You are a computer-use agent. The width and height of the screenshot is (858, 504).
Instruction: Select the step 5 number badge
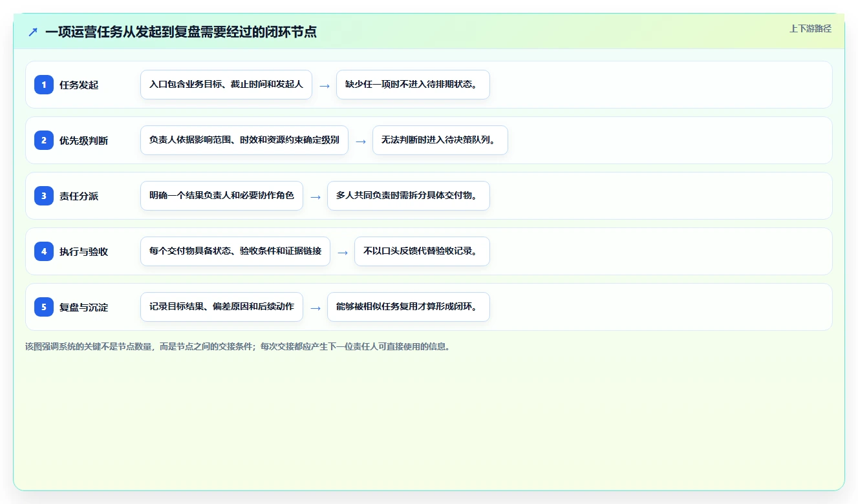pos(44,307)
